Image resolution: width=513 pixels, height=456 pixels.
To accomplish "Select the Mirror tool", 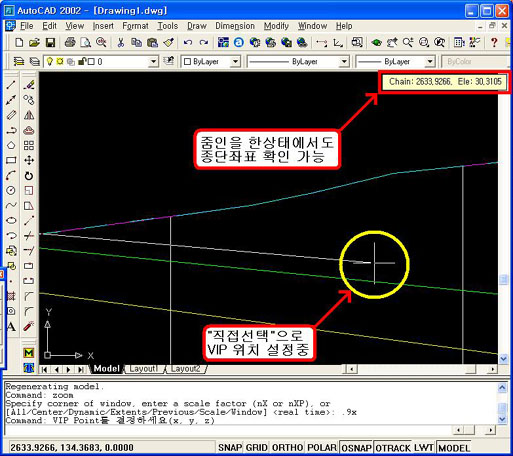I will pos(29,115).
